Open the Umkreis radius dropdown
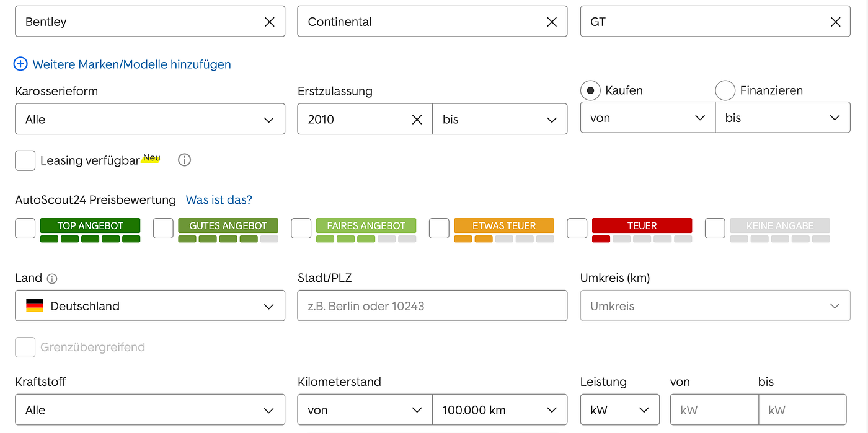The height and width of the screenshot is (433, 868). (715, 305)
